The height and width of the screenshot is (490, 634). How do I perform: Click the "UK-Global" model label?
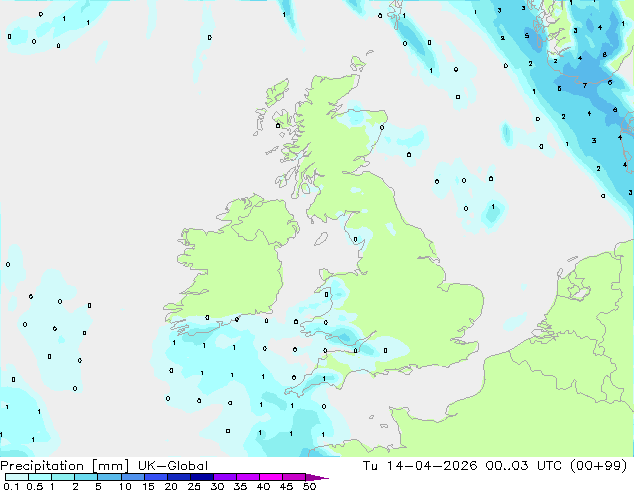[173, 466]
